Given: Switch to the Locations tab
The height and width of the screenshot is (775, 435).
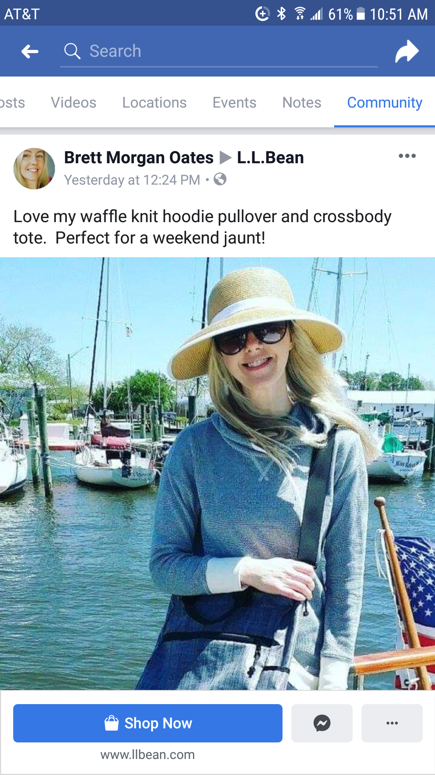Looking at the screenshot, I should (154, 102).
